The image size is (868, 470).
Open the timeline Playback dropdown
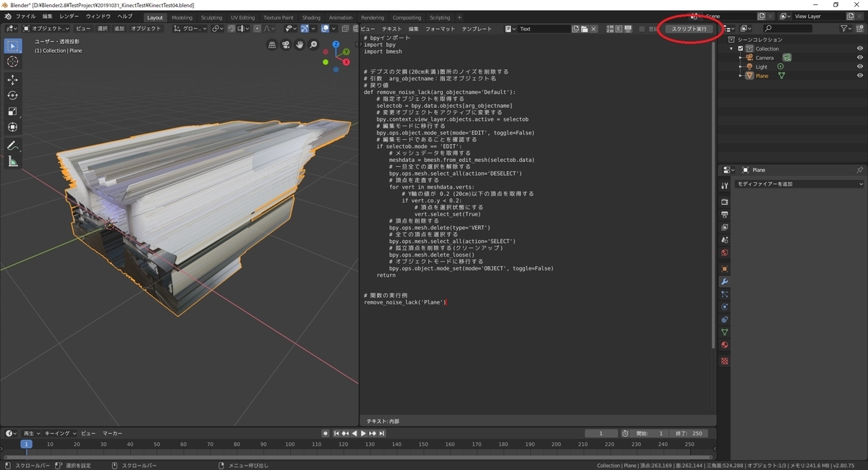coord(32,433)
